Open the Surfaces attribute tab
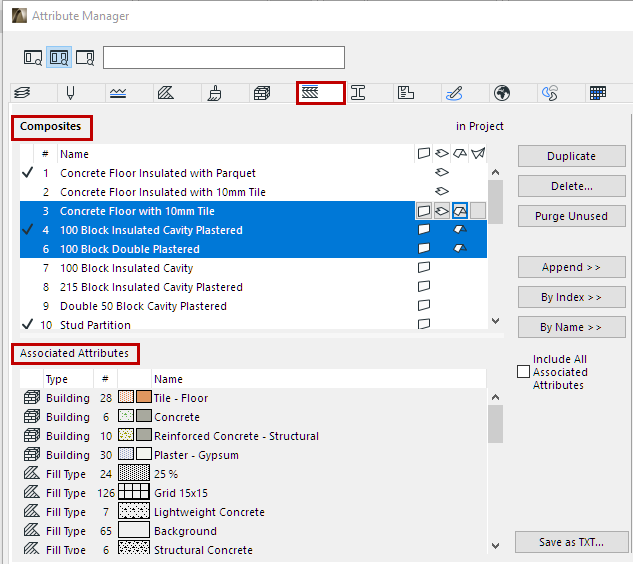The image size is (633, 564). (x=214, y=93)
